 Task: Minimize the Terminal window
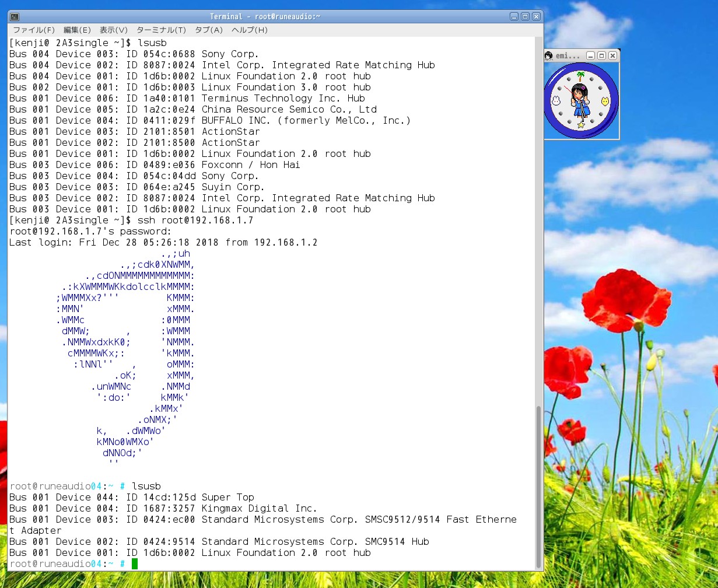pyautogui.click(x=514, y=16)
